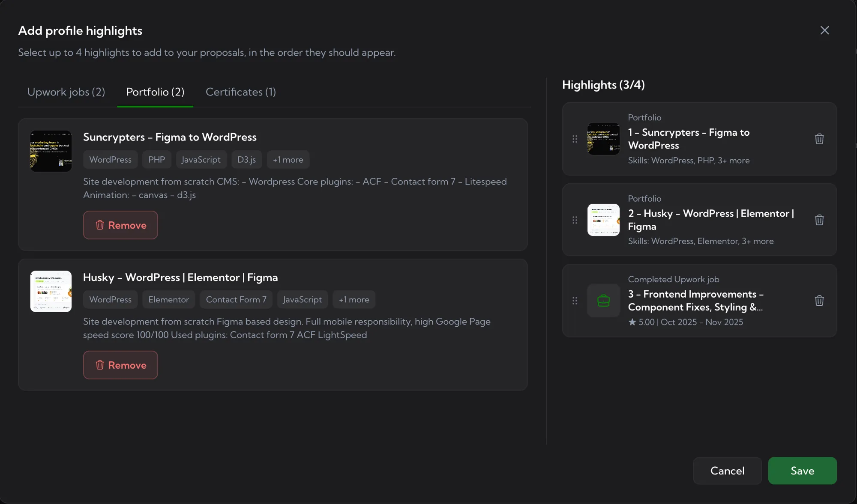Remove the Husky portfolio item
The image size is (857, 504).
tap(120, 365)
